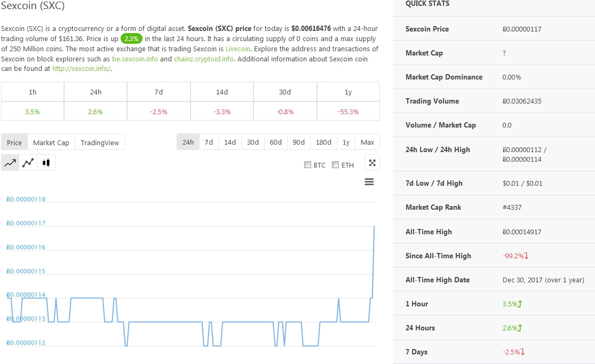595x364 pixels.
Task: Enable the ETH comparison checkbox
Action: [x=336, y=165]
